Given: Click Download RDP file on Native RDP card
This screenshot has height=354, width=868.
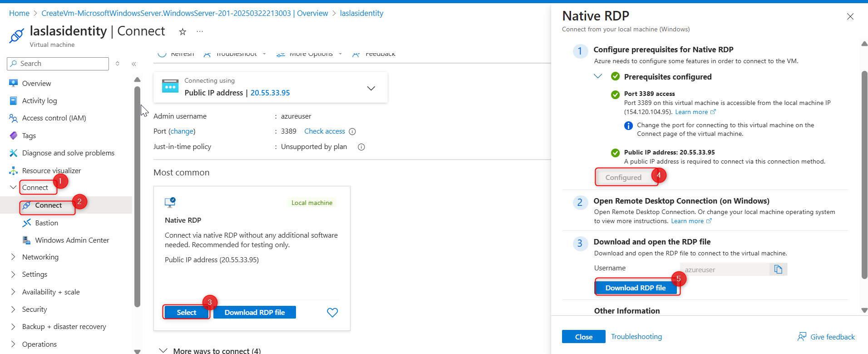Looking at the screenshot, I should pos(255,312).
